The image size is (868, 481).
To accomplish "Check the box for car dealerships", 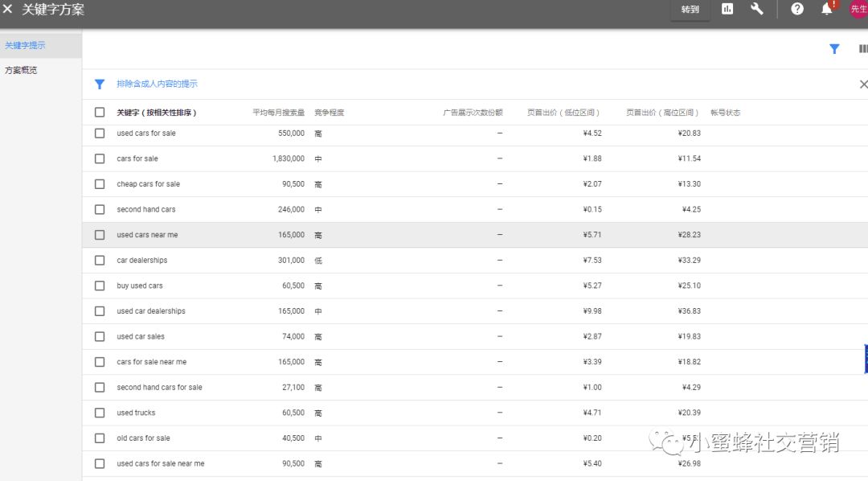I will coord(100,260).
